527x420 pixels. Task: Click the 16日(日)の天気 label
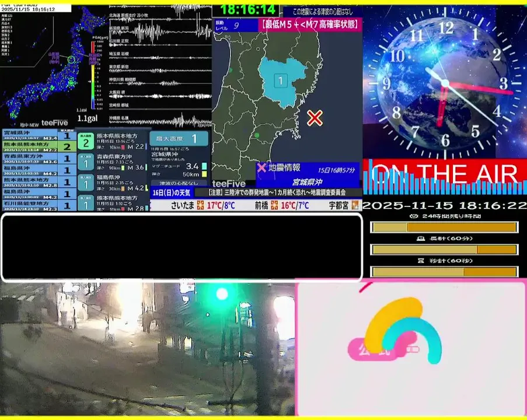click(x=172, y=192)
